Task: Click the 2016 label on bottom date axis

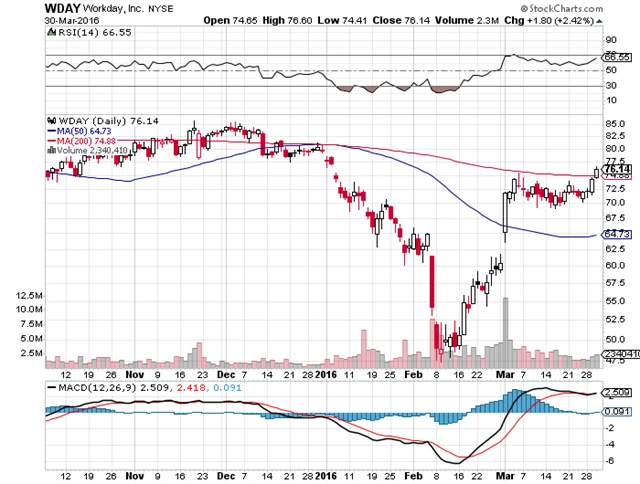Action: (x=326, y=476)
